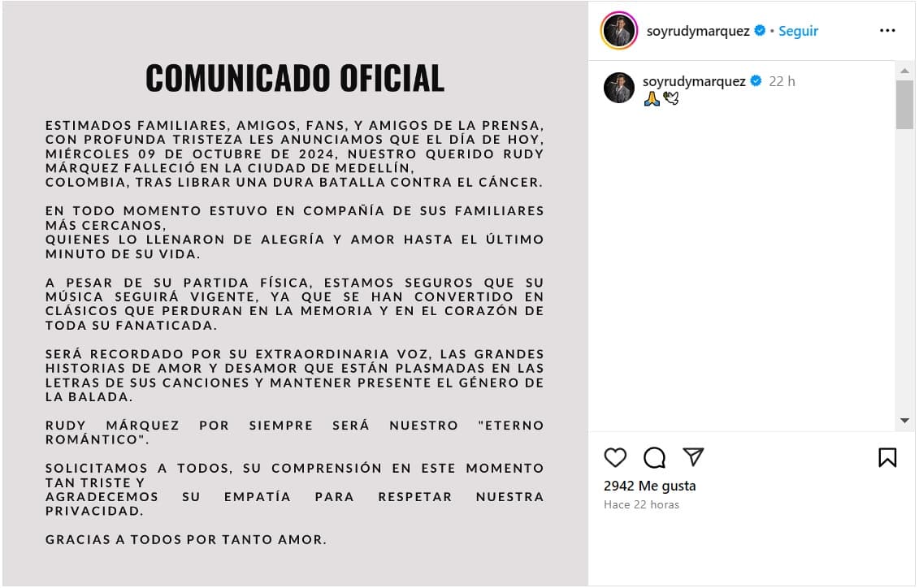This screenshot has height=588, width=919.
Task: Click the '22 h' timestamp in the comment
Action: (782, 81)
